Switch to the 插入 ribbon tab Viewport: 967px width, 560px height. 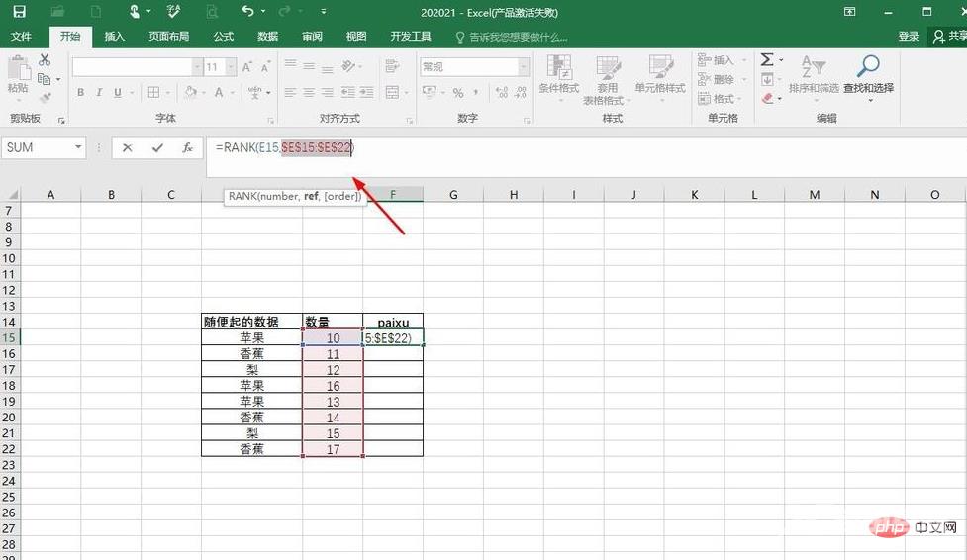tap(115, 37)
